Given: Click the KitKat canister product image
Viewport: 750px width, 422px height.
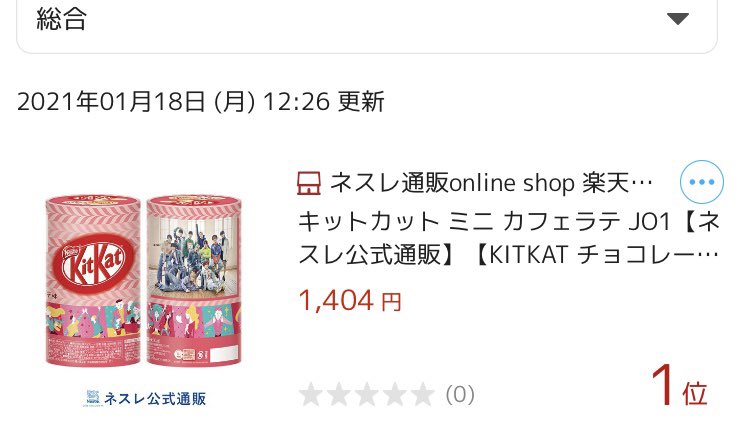Looking at the screenshot, I should (143, 280).
